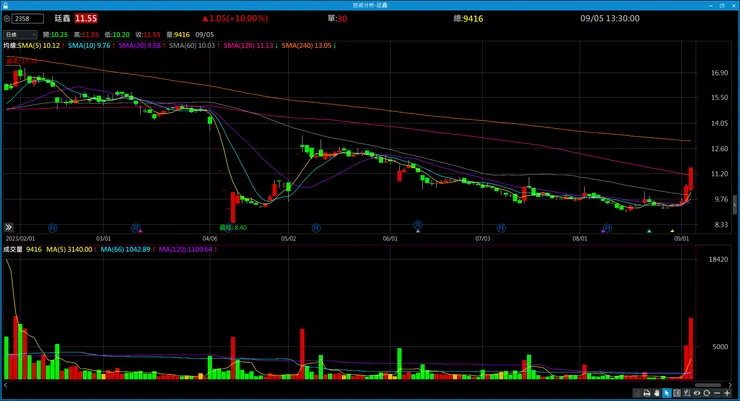Click the 成交量 volume label
This screenshot has width=740, height=401.
pyautogui.click(x=13, y=250)
